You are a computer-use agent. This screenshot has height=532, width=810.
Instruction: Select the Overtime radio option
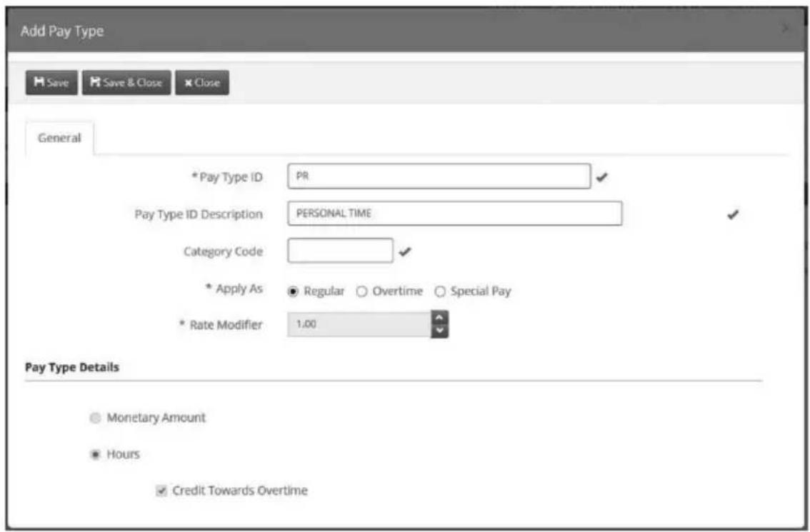tap(361, 292)
